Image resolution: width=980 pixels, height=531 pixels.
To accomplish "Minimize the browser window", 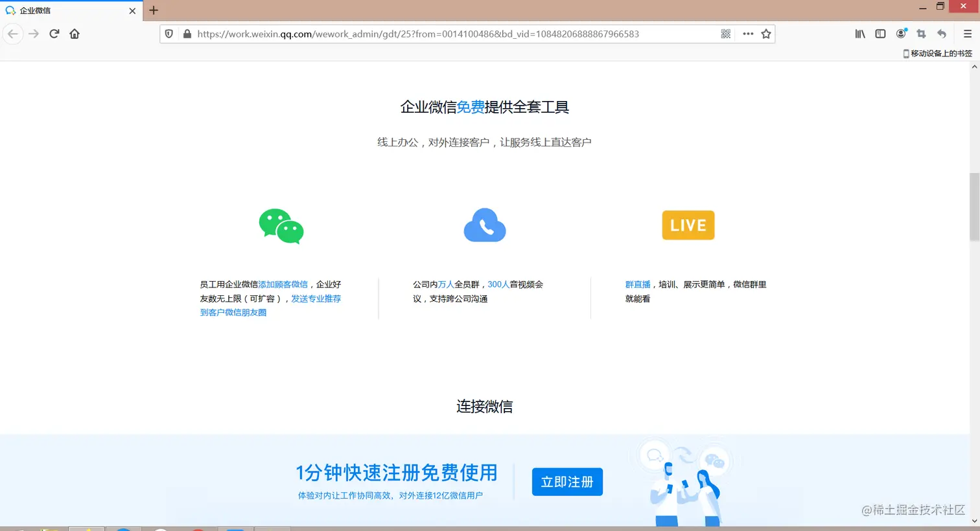I will click(922, 7).
